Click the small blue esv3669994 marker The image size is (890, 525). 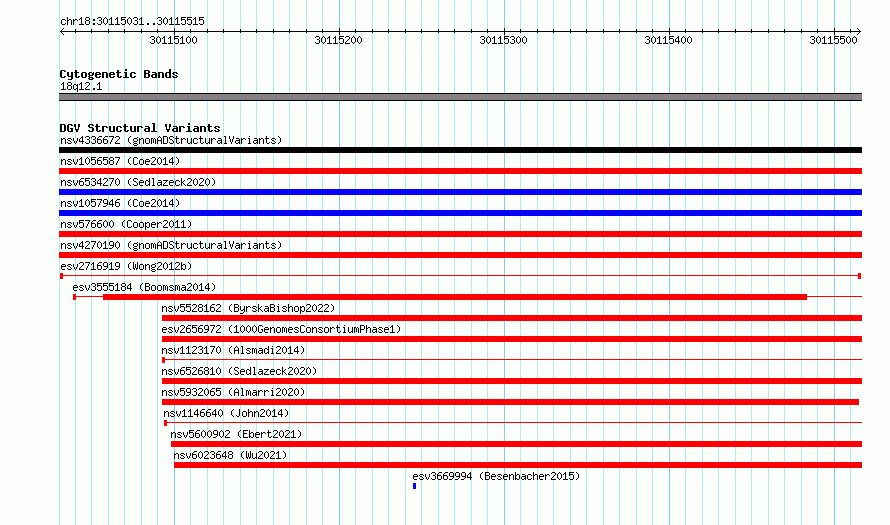(x=414, y=486)
